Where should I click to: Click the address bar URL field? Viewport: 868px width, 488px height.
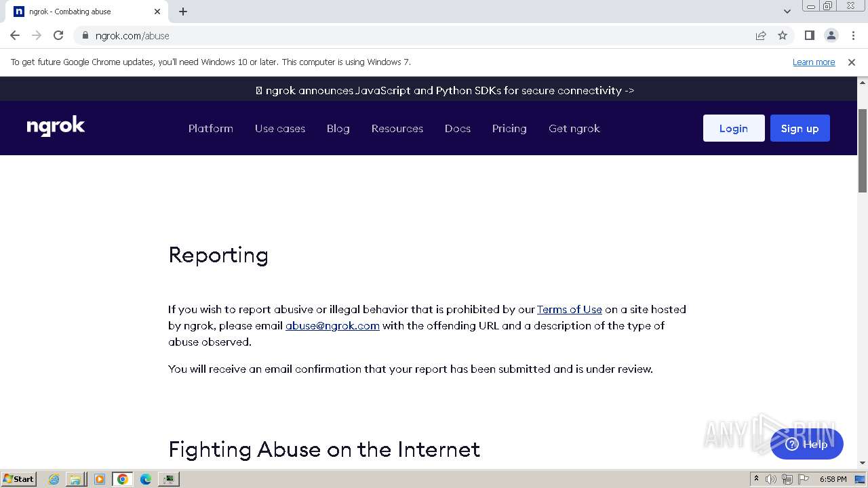coord(420,35)
